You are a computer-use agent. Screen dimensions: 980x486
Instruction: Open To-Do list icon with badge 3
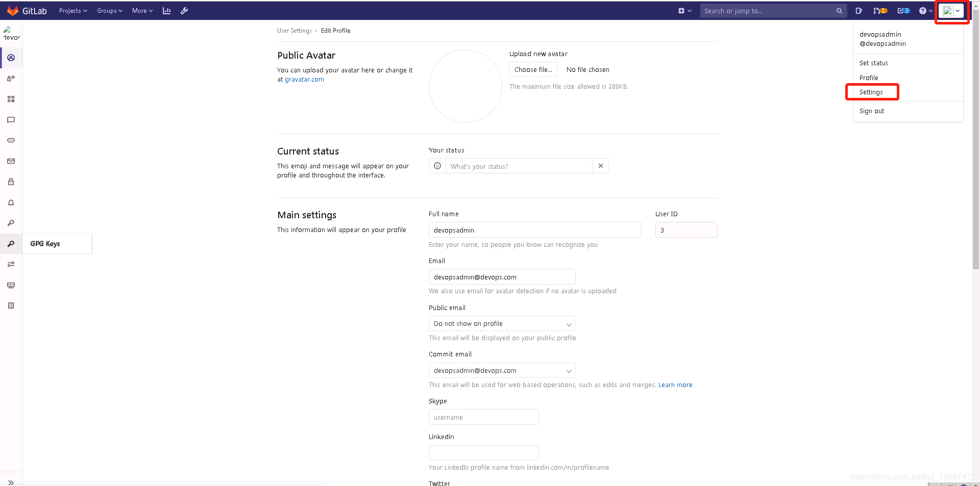(x=903, y=11)
